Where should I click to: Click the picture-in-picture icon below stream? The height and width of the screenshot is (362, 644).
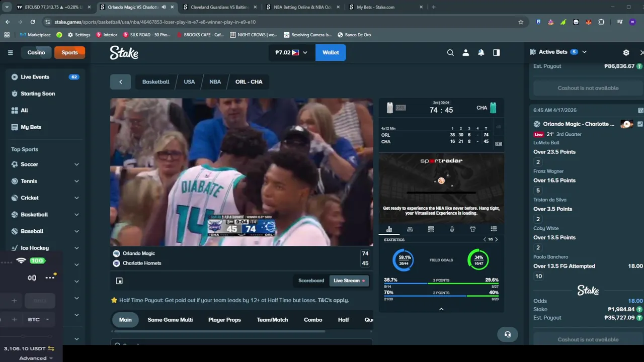(119, 281)
